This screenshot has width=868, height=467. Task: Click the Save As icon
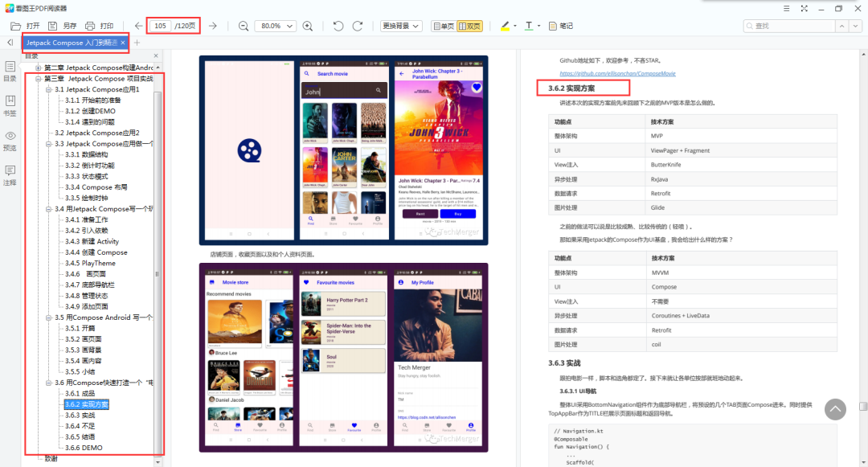coord(52,26)
